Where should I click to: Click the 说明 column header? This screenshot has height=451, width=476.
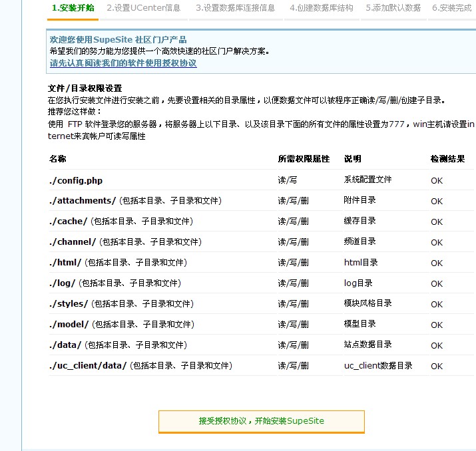pos(352,158)
